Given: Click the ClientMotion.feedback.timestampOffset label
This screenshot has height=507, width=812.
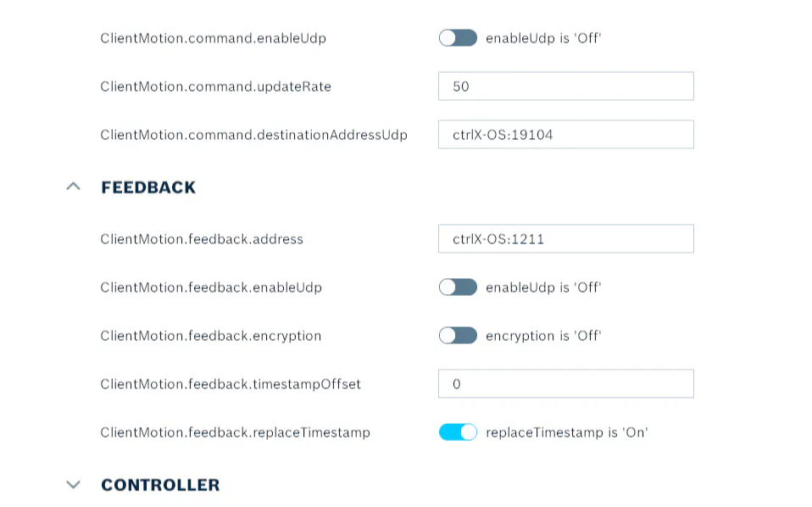Looking at the screenshot, I should pos(231,384).
